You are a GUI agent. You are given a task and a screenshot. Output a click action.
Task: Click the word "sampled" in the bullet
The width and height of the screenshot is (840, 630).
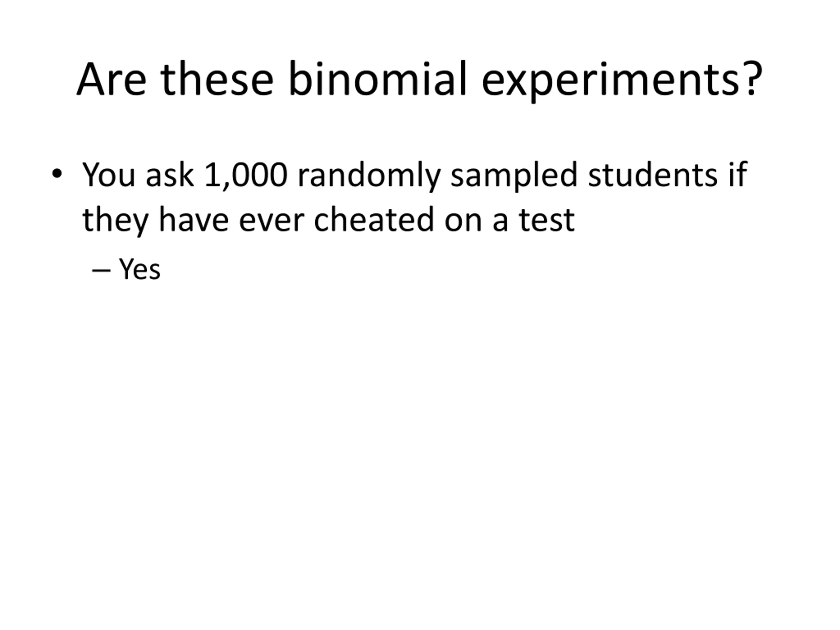pyautogui.click(x=514, y=176)
